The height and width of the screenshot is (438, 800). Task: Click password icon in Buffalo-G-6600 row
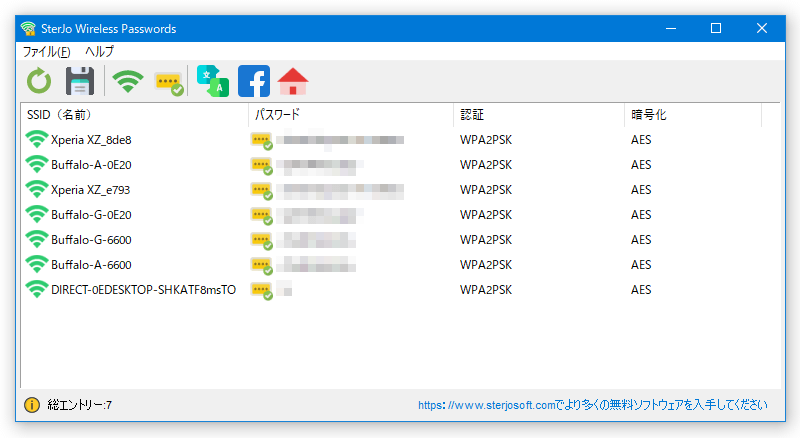[x=262, y=241]
